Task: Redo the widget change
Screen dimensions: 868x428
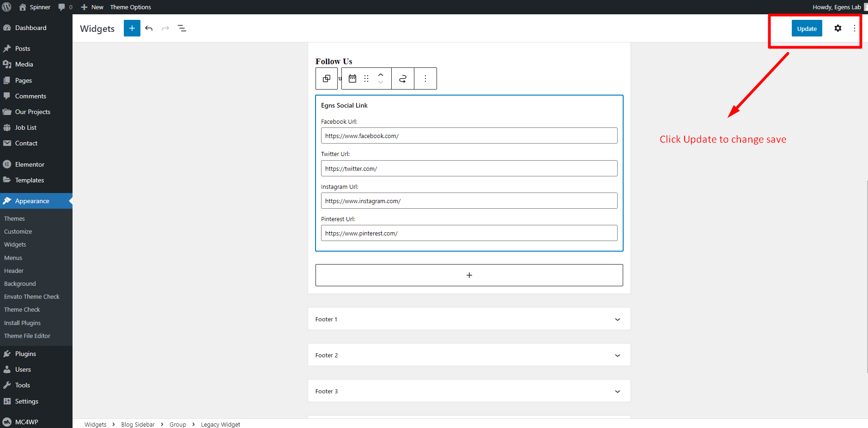Action: [165, 28]
